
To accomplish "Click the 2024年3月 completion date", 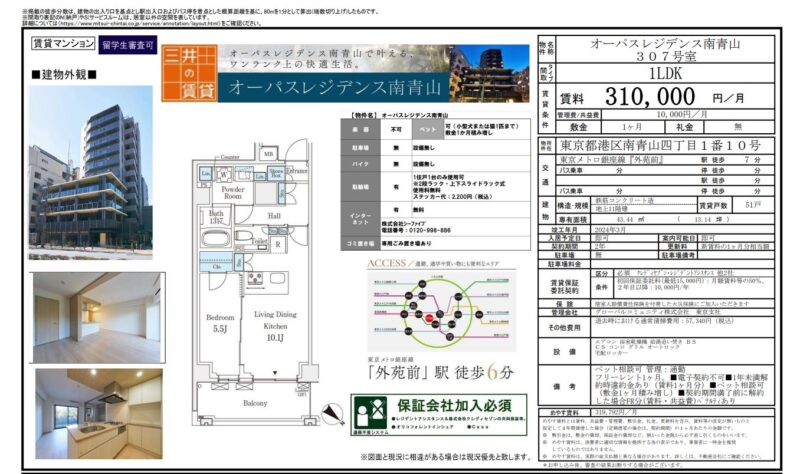I will [x=610, y=230].
